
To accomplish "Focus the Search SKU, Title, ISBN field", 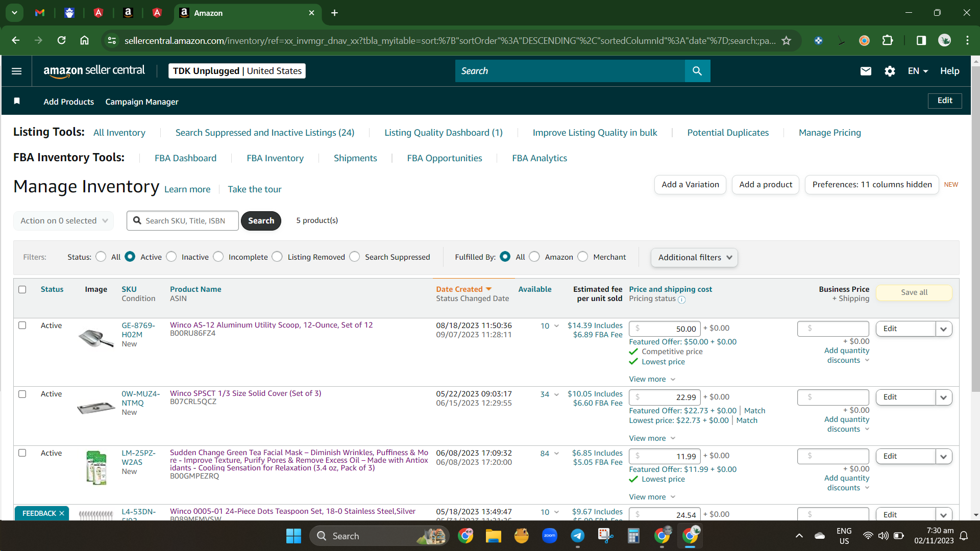I will point(183,220).
